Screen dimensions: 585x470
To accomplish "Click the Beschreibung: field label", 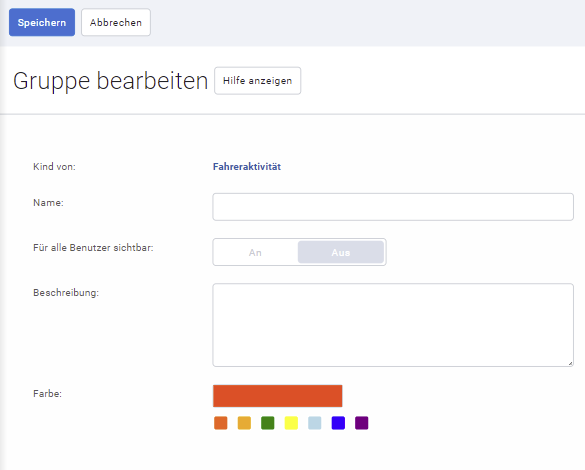I will [66, 292].
